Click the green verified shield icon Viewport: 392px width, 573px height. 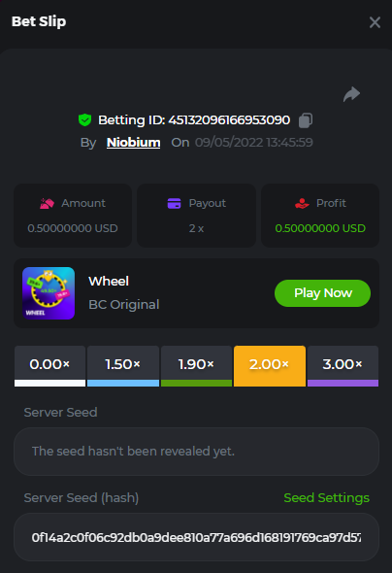(85, 119)
